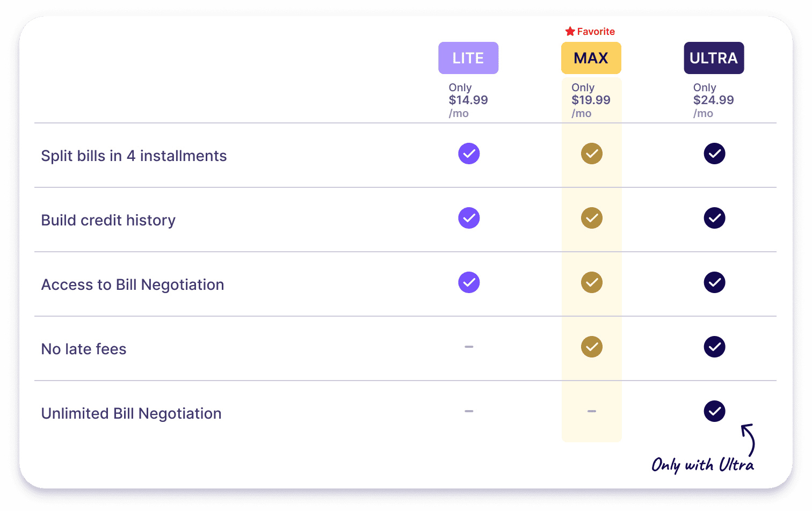Click MAX checkmark for Split bills row
This screenshot has width=812, height=511.
tap(592, 154)
